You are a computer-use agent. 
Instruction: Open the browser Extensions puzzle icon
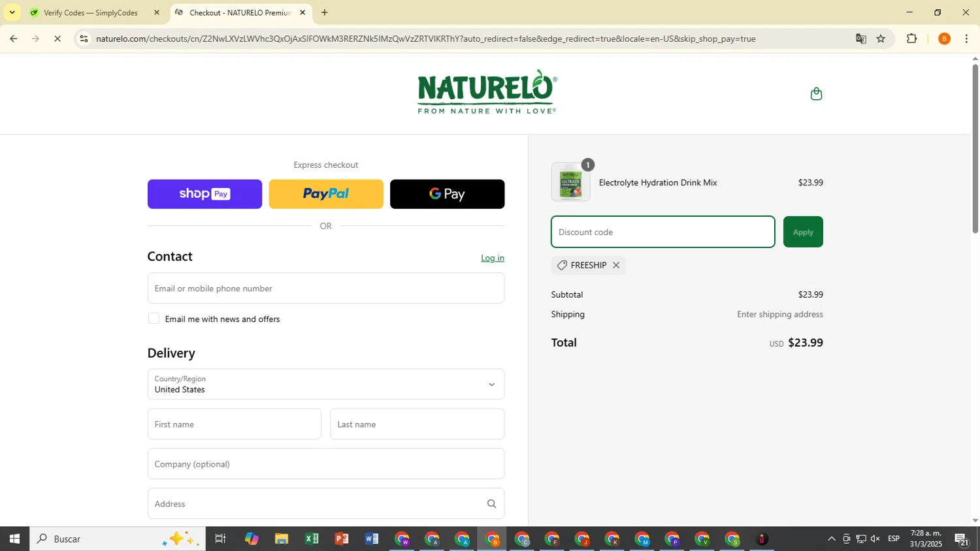tap(912, 39)
